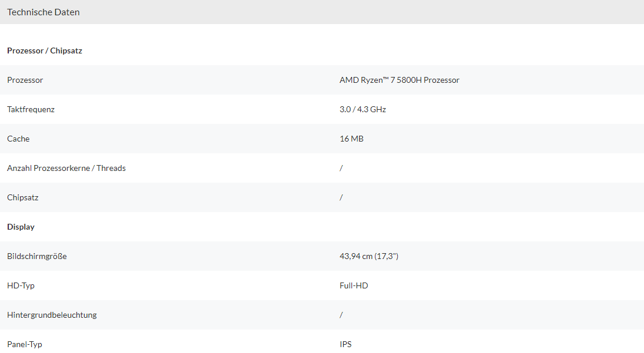The height and width of the screenshot is (353, 644).
Task: Select the 3.0 / 4.3 GHz value
Action: [x=363, y=109]
